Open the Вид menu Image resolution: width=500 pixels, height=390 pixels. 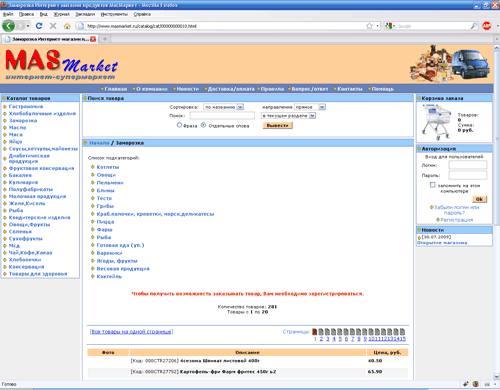[44, 14]
